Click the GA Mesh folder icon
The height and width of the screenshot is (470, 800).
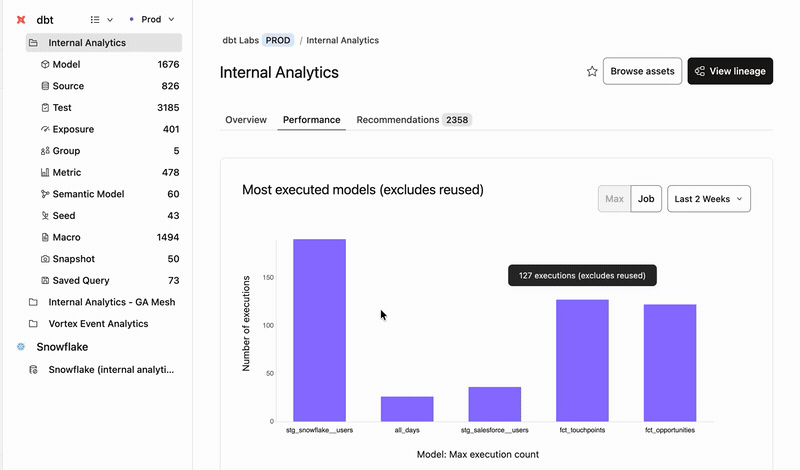pyautogui.click(x=33, y=302)
